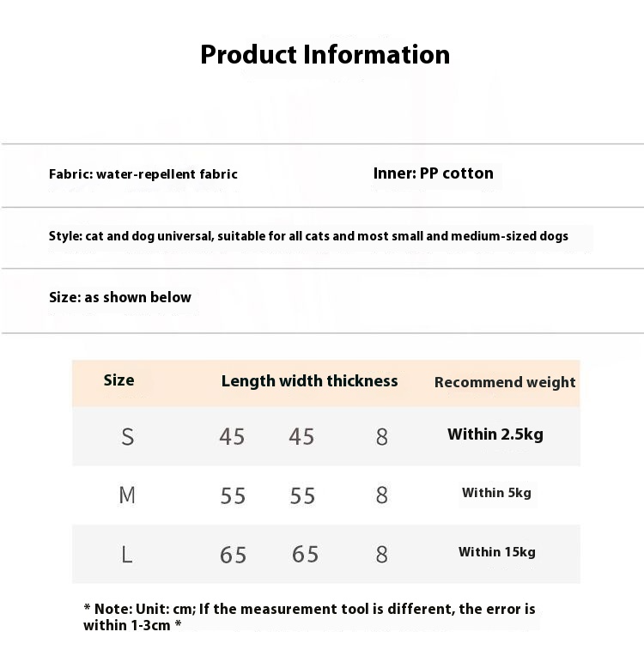Click the thickness value 8 in the S row
The image size is (644, 650).
point(382,437)
